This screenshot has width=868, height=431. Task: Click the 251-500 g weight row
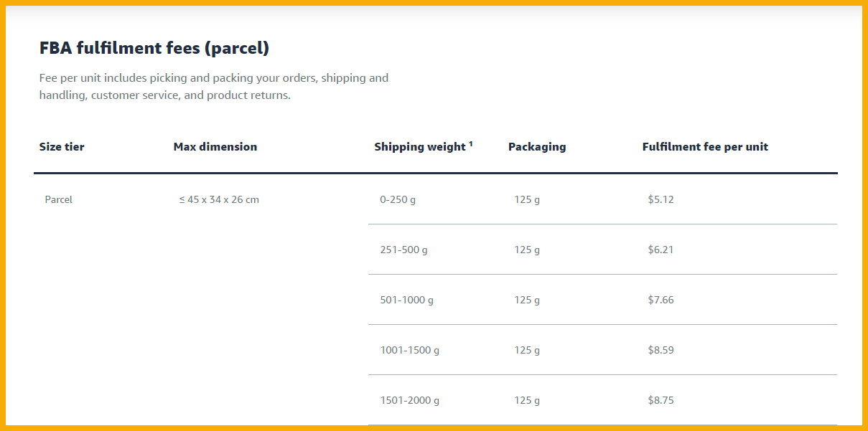[403, 250]
